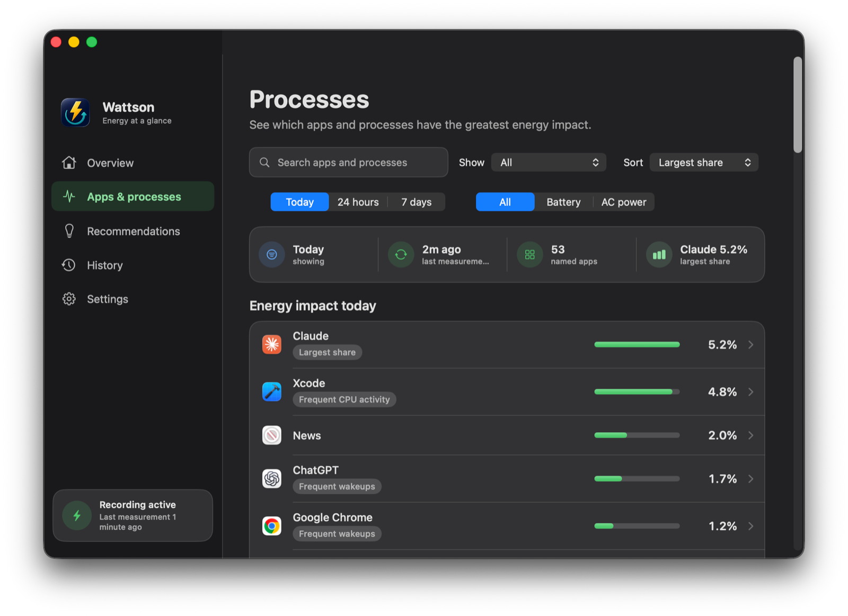Click the History clock icon
Image resolution: width=848 pixels, height=616 pixels.
coord(69,265)
